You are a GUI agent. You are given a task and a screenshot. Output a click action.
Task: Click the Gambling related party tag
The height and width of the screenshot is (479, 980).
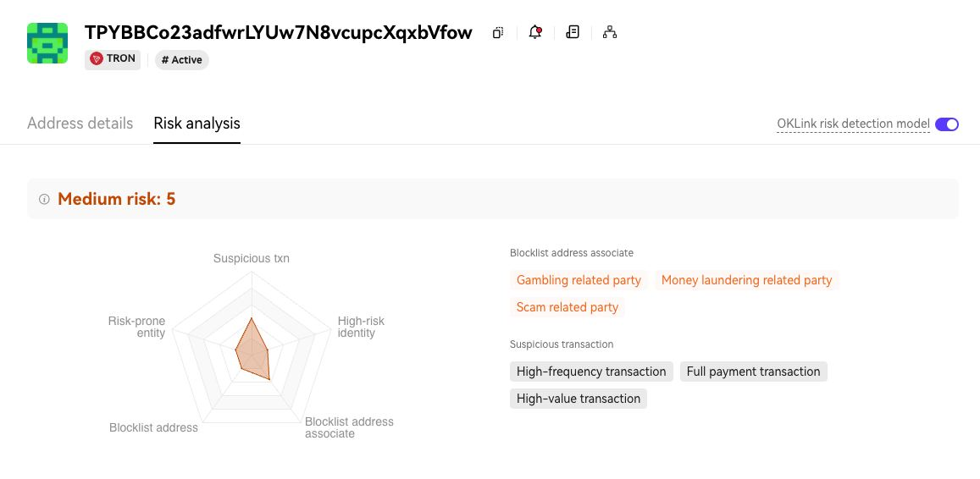[579, 280]
